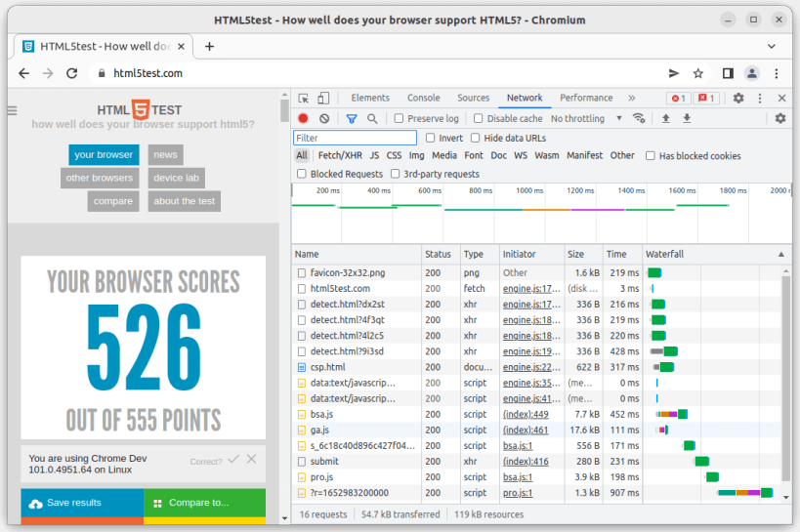This screenshot has height=532, width=800.
Task: Tick the submit row checkbox
Action: [302, 462]
